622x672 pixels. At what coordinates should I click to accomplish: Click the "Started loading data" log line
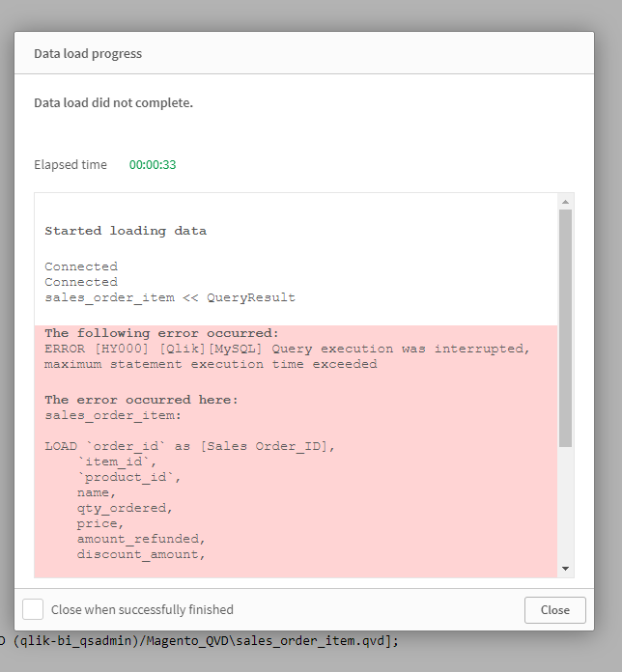pos(126,231)
